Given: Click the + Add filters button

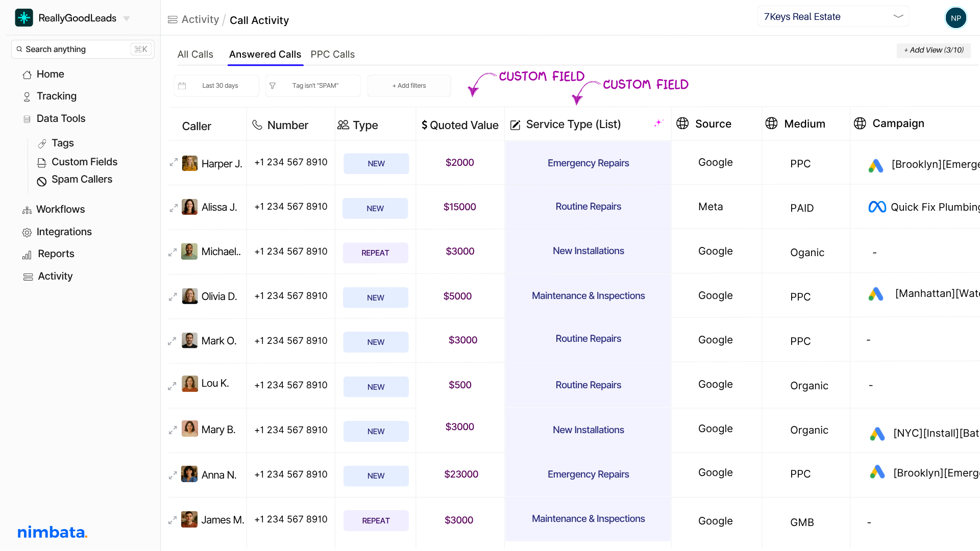Looking at the screenshot, I should (x=409, y=85).
